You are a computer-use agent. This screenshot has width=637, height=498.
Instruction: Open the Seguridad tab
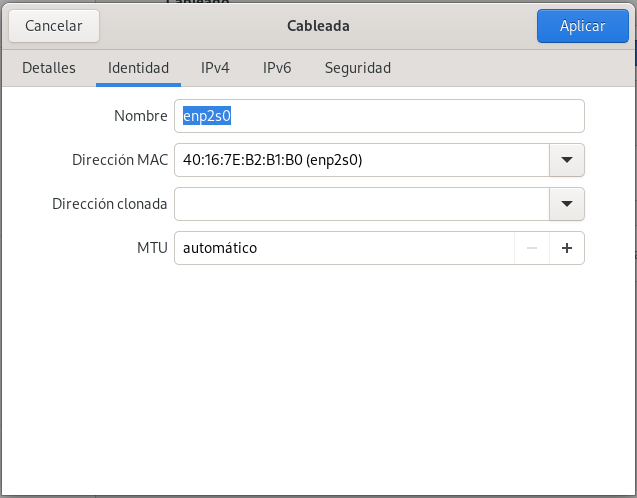click(x=357, y=68)
